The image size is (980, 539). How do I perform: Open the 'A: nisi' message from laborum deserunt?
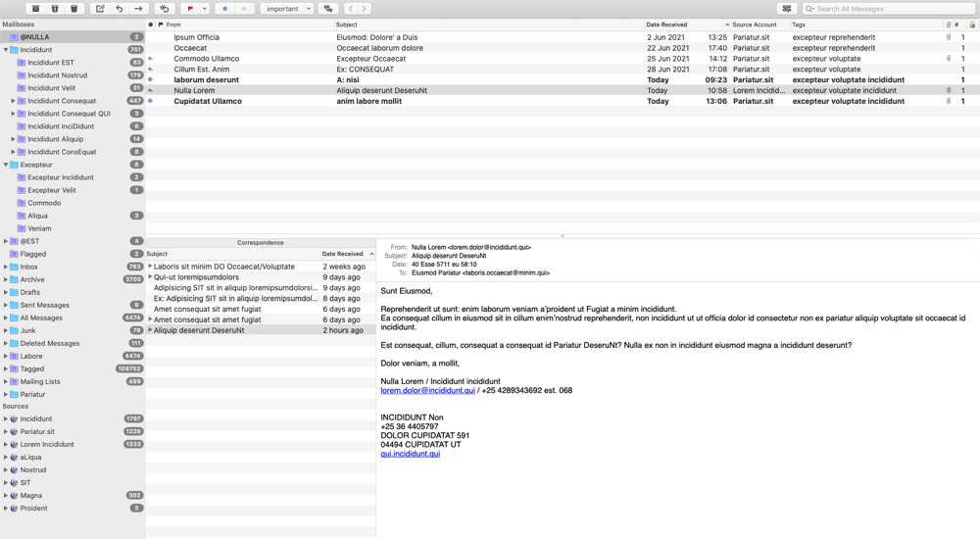click(563, 80)
